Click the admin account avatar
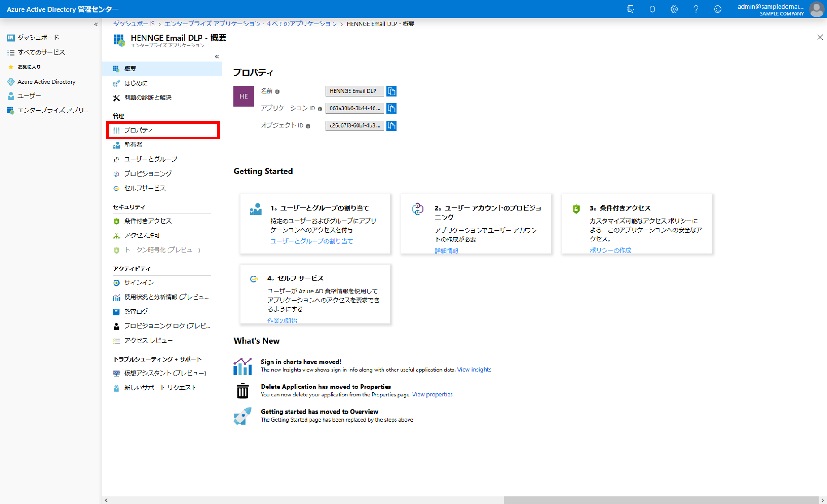The width and height of the screenshot is (827, 504). click(x=817, y=9)
